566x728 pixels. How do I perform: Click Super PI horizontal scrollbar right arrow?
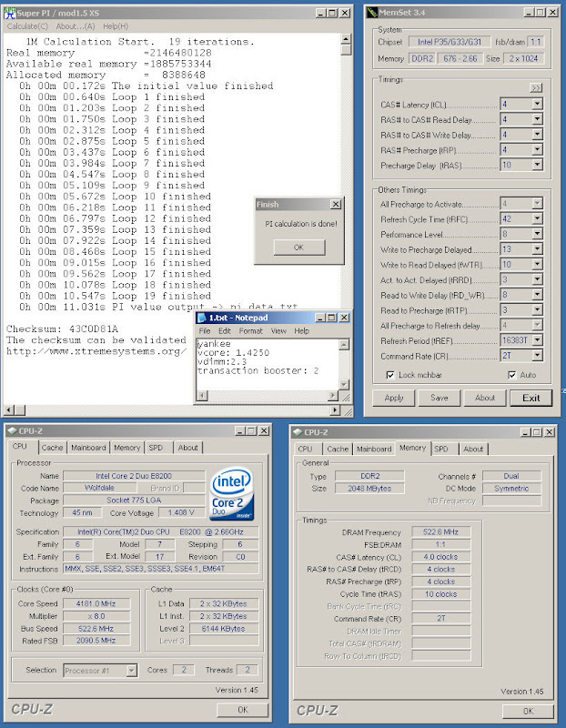tap(336, 410)
